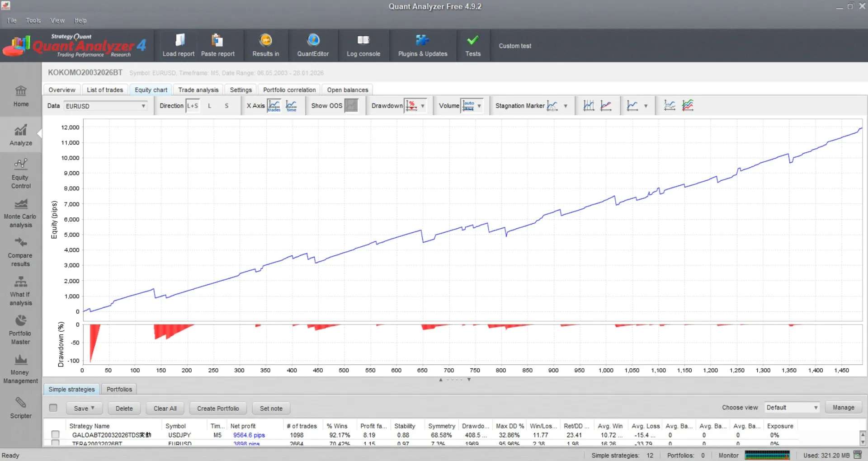Check the select-all strategies checkbox
The image size is (868, 461).
coord(53,408)
